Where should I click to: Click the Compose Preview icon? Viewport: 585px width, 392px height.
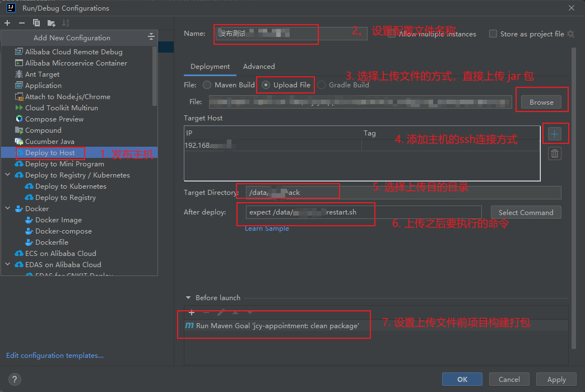(19, 119)
